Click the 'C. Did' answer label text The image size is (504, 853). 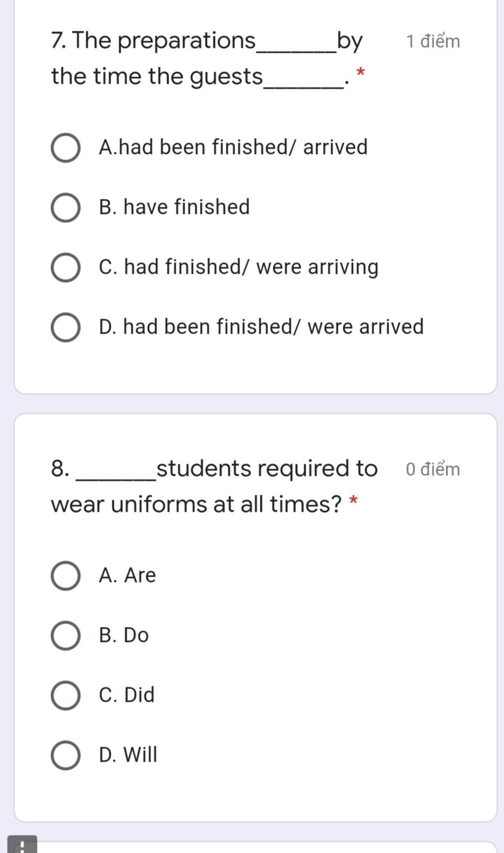point(126,695)
